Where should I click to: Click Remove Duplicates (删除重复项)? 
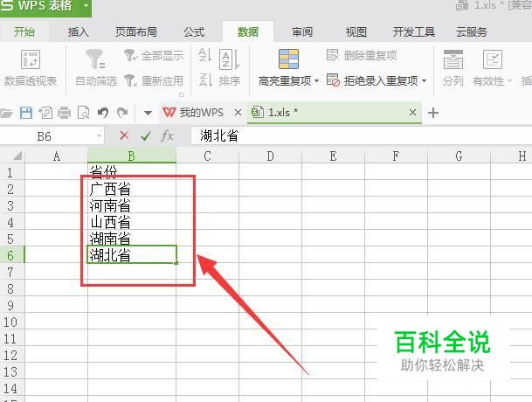coord(362,55)
